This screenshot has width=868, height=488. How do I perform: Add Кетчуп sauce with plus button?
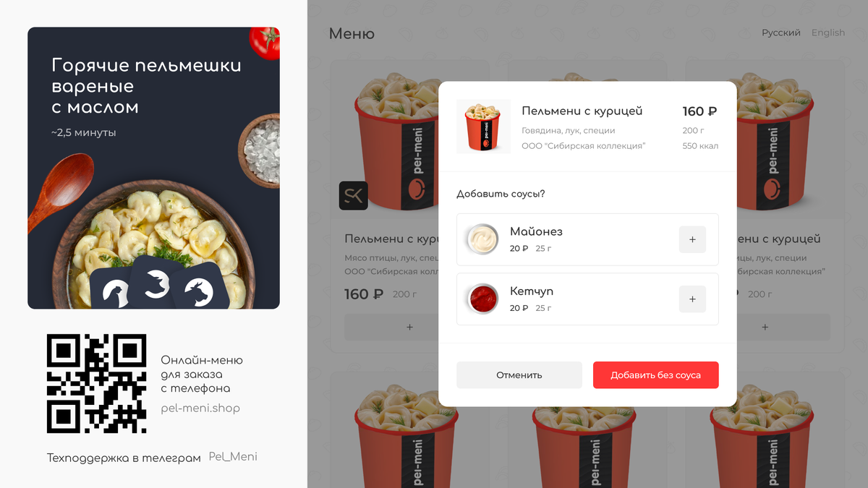pos(692,299)
